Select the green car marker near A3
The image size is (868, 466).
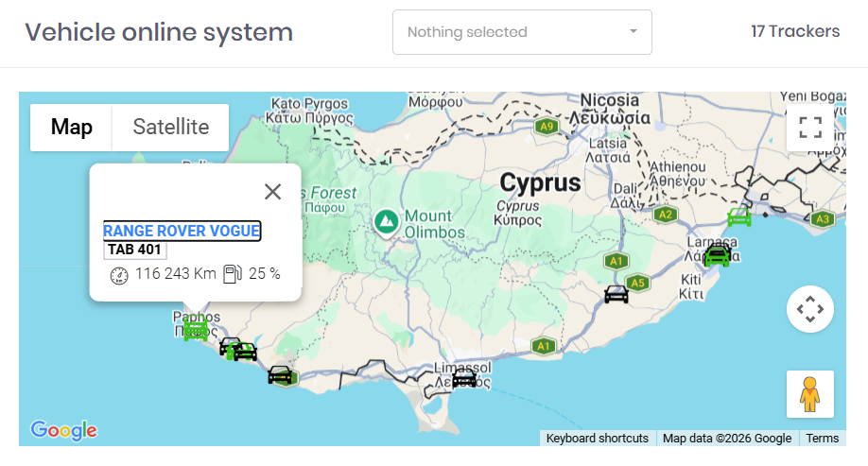[738, 217]
